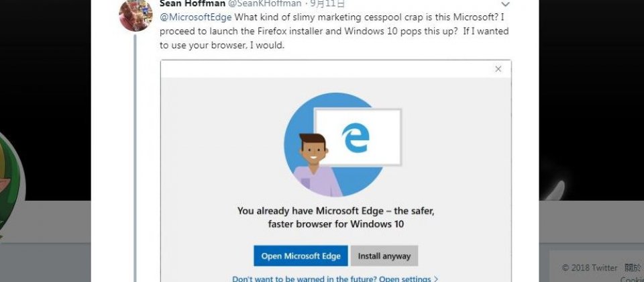Choose the 'Install anyway' button
The width and height of the screenshot is (644, 282).
click(384, 256)
